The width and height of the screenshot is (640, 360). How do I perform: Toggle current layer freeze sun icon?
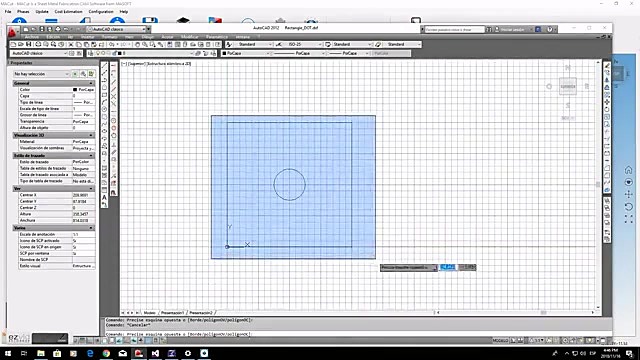click(104, 53)
